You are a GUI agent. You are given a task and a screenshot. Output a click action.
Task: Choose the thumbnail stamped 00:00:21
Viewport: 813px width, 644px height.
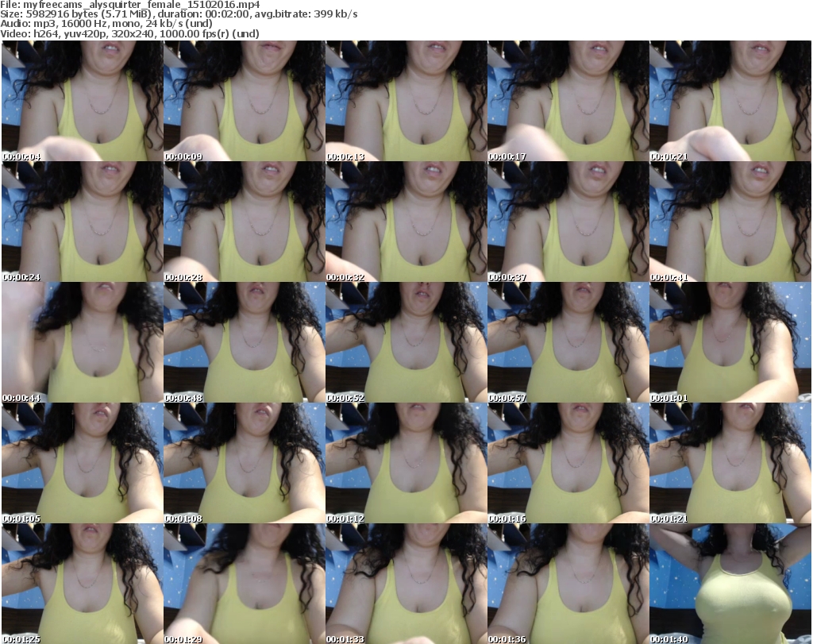pos(730,101)
